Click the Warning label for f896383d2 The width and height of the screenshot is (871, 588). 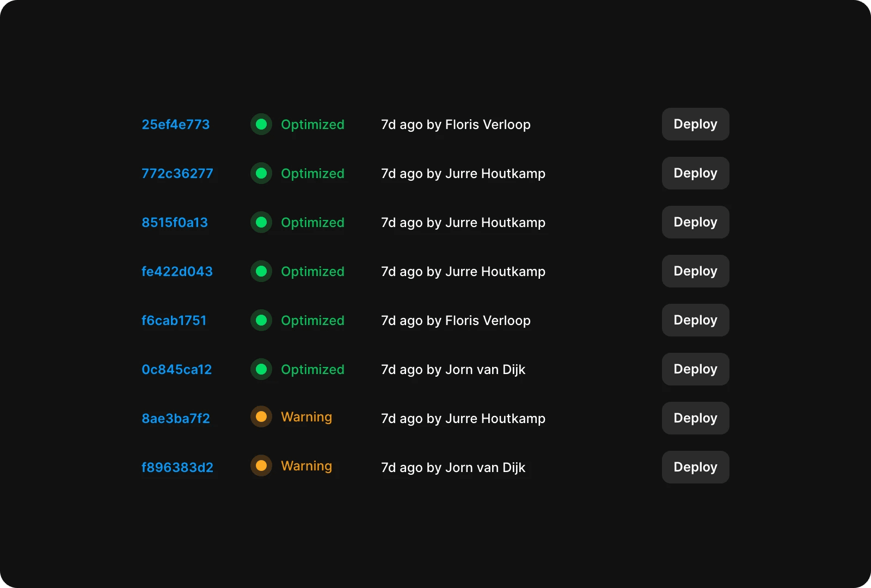[x=306, y=466]
